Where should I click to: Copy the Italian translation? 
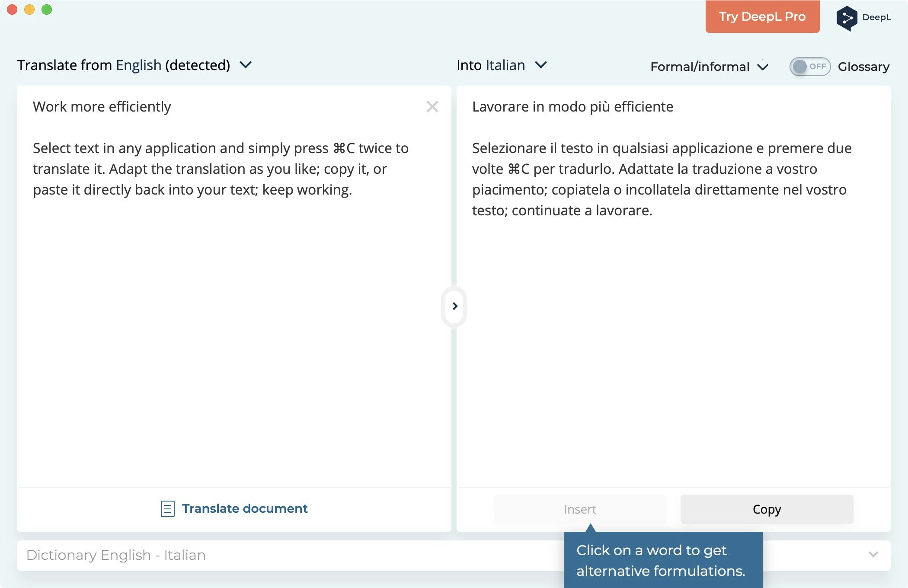click(x=766, y=509)
